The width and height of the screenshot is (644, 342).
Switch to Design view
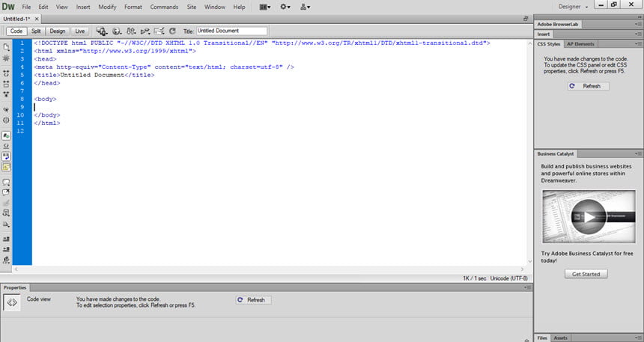58,31
